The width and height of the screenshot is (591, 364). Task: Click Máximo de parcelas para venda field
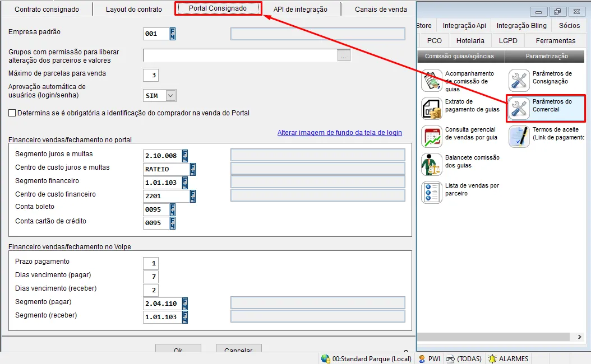150,76
